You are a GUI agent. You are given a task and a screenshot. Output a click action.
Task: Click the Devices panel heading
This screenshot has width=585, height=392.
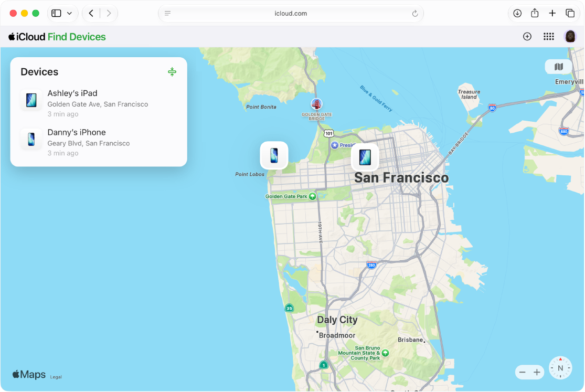[39, 72]
